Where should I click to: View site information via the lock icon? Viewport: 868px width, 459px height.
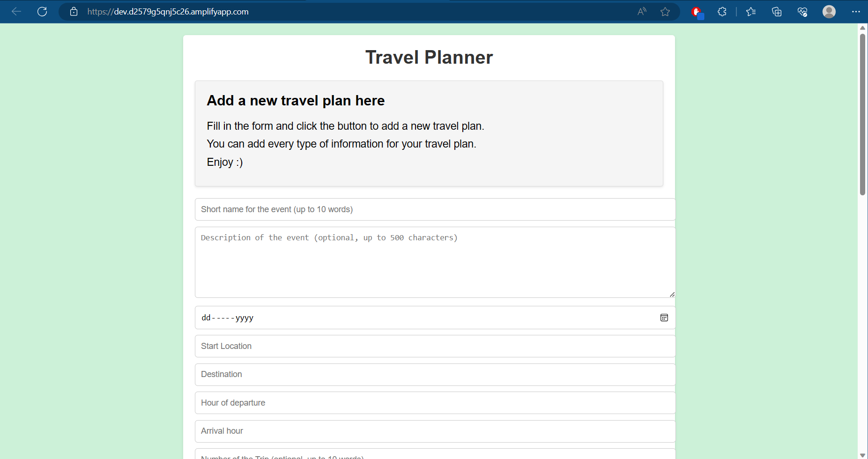[74, 12]
